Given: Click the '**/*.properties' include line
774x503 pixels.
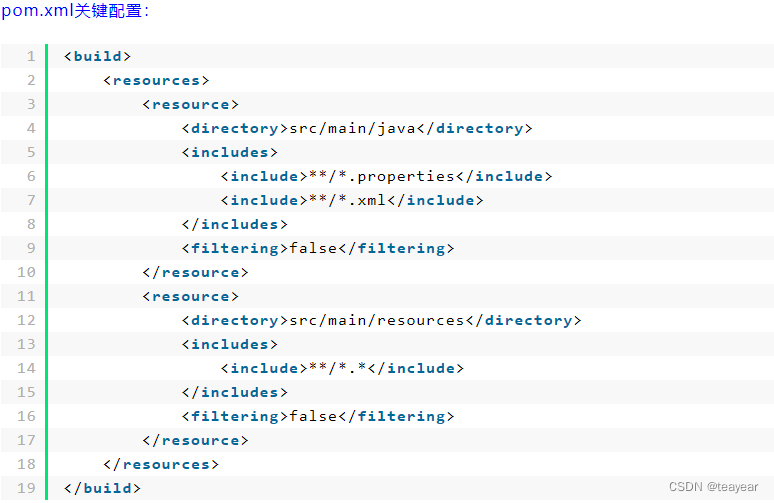Looking at the screenshot, I should [x=386, y=176].
